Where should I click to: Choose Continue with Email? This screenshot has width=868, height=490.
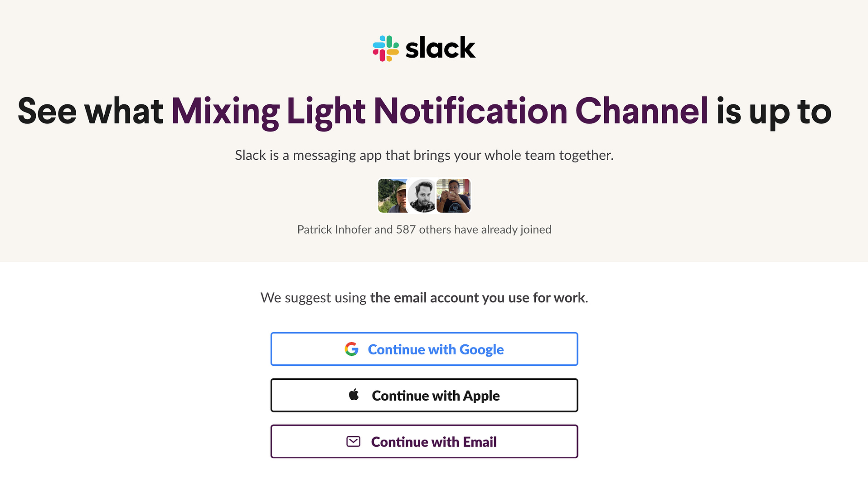[x=424, y=441]
